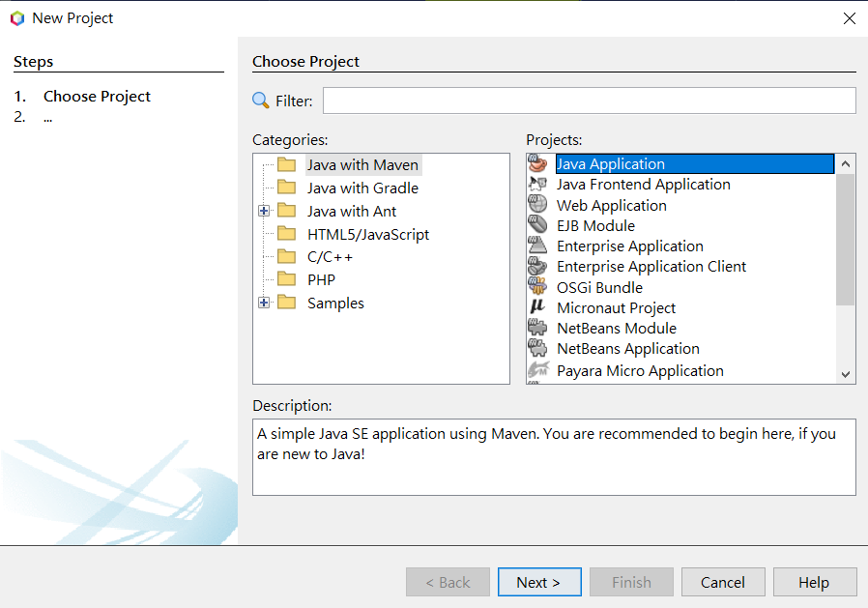868x608 pixels.
Task: Open Help for the wizard
Action: (x=815, y=582)
